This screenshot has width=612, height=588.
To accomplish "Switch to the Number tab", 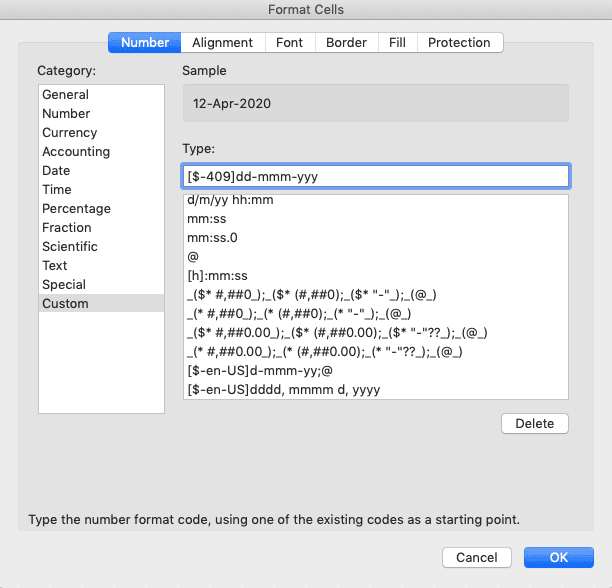I will tap(144, 43).
